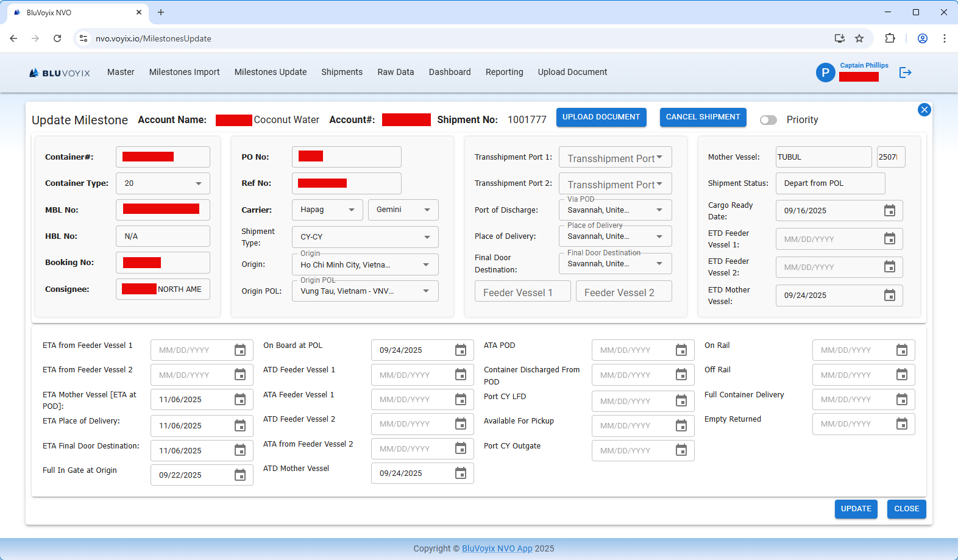Screen dimensions: 958x560
Task: Open calendar for Empty Returned date
Action: click(x=901, y=424)
